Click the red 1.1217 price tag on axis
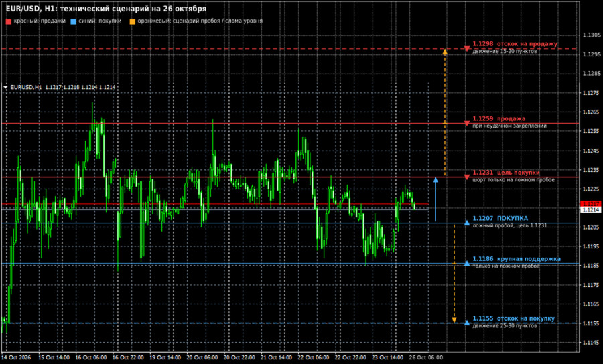603x364 pixels. pos(591,204)
